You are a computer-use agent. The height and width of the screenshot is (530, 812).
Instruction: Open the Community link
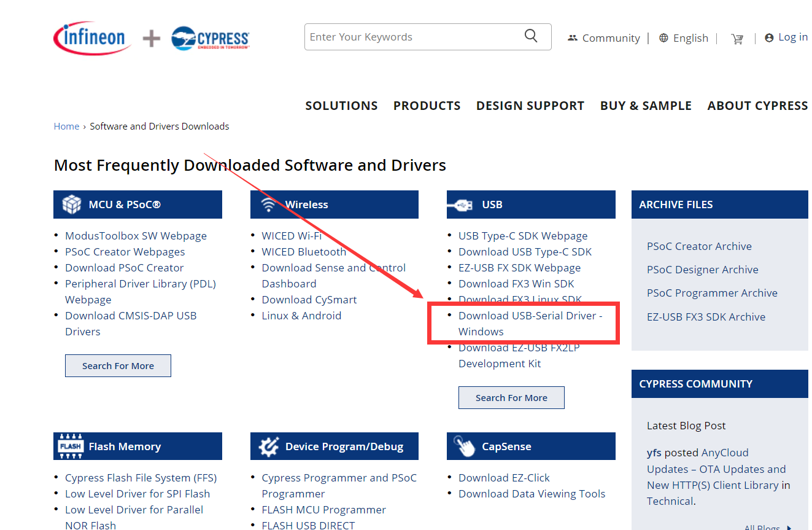611,38
